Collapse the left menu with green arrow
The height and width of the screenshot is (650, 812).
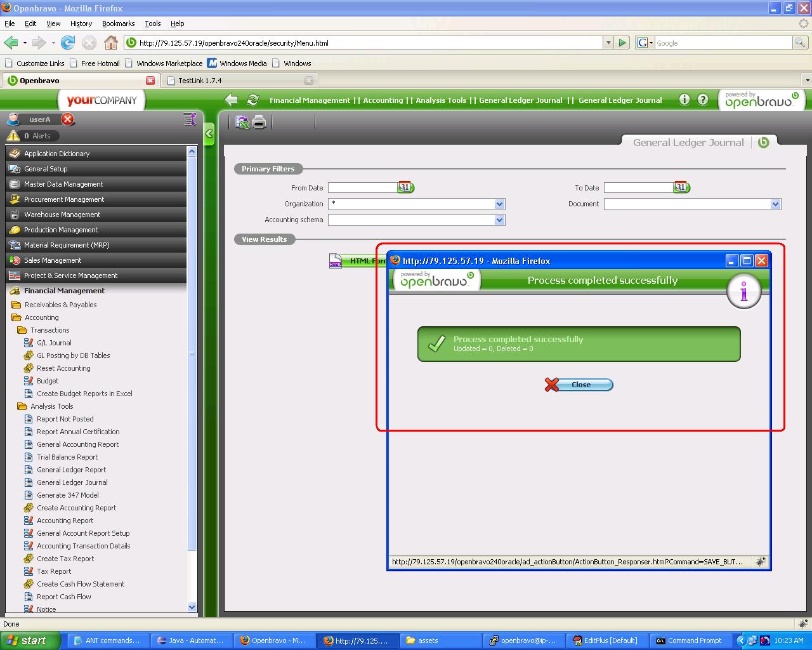click(x=209, y=134)
